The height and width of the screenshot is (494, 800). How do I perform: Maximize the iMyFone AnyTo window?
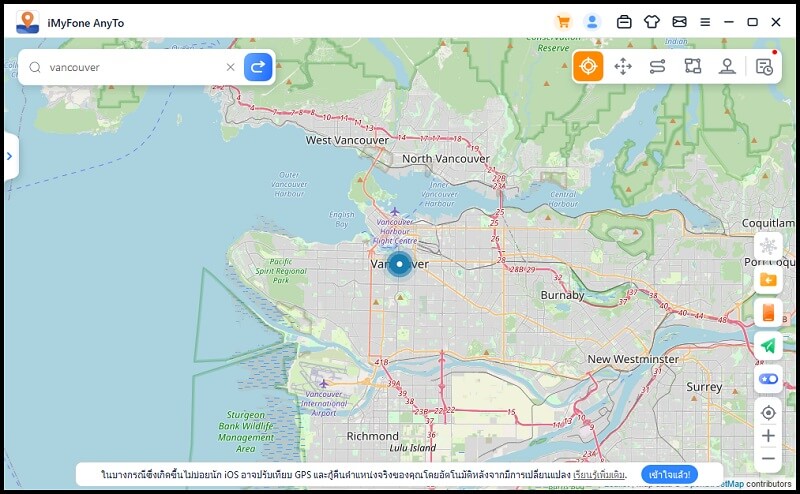click(752, 22)
